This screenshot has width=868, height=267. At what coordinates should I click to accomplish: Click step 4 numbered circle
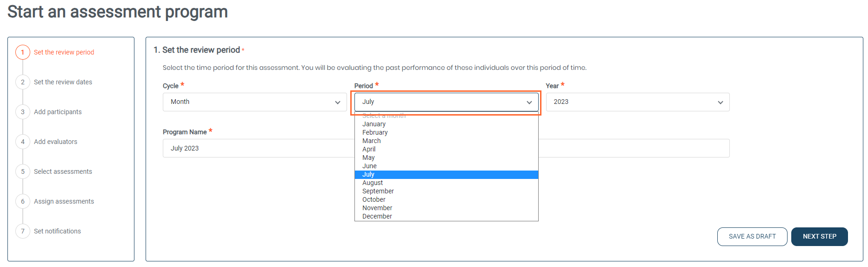click(23, 142)
